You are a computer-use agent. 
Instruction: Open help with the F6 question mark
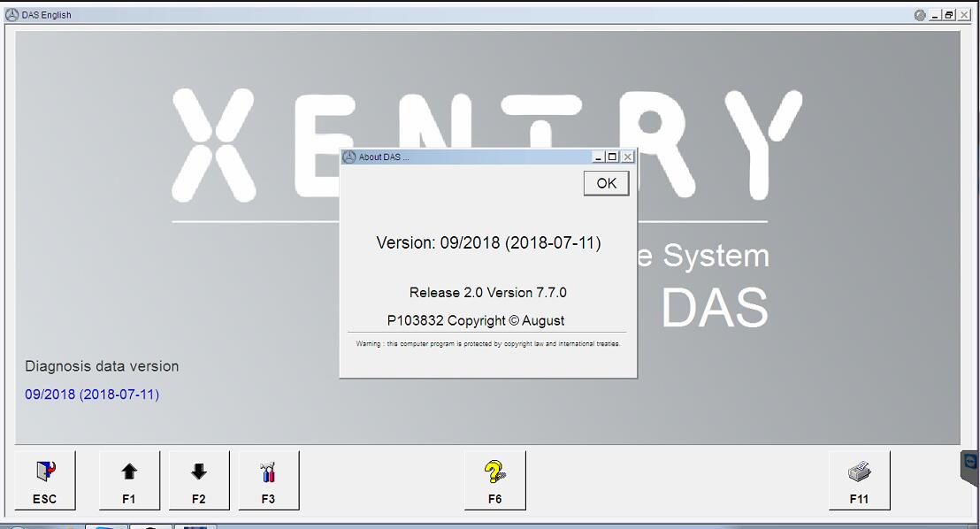click(x=494, y=480)
